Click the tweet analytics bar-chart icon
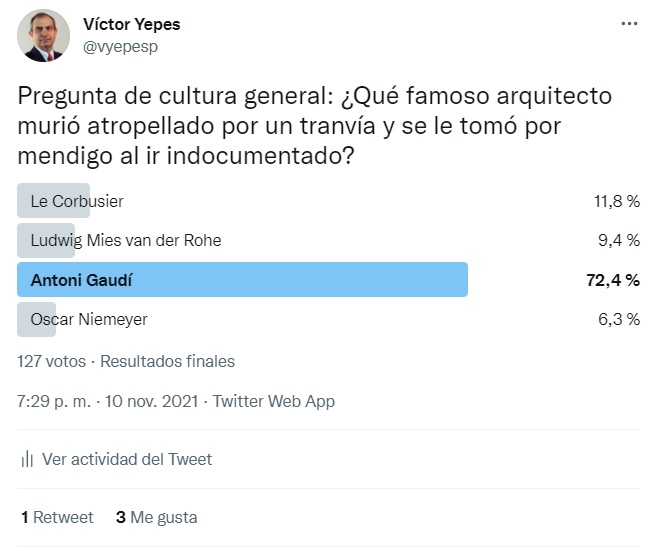 pyautogui.click(x=27, y=459)
